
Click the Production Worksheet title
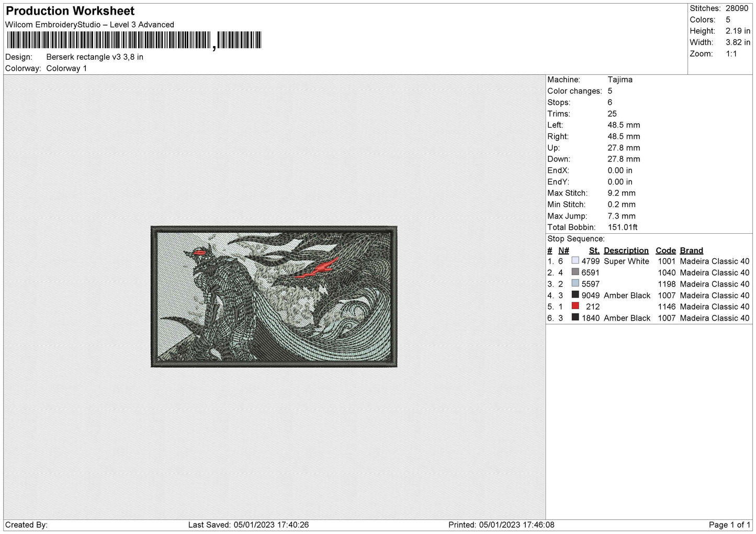coord(70,11)
